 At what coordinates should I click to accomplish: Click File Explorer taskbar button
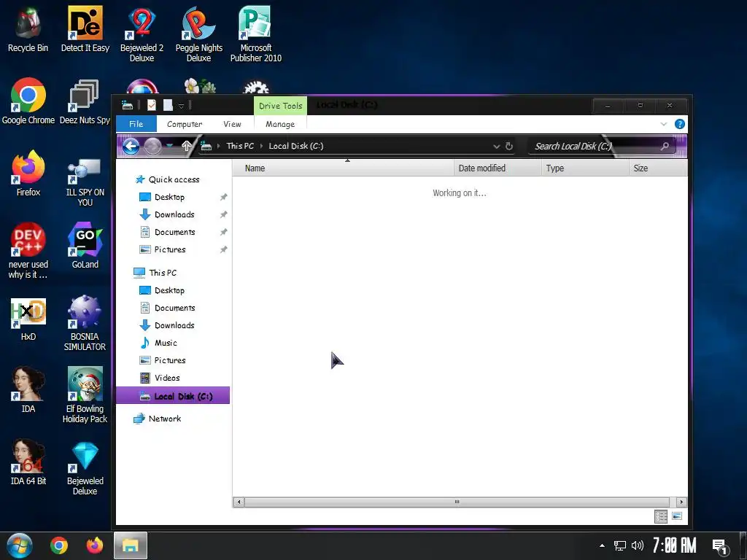(x=130, y=545)
